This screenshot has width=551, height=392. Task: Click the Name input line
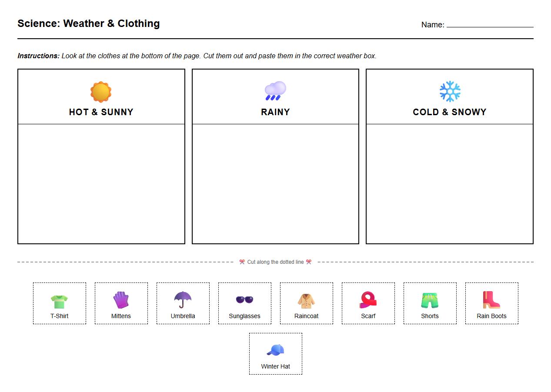491,25
